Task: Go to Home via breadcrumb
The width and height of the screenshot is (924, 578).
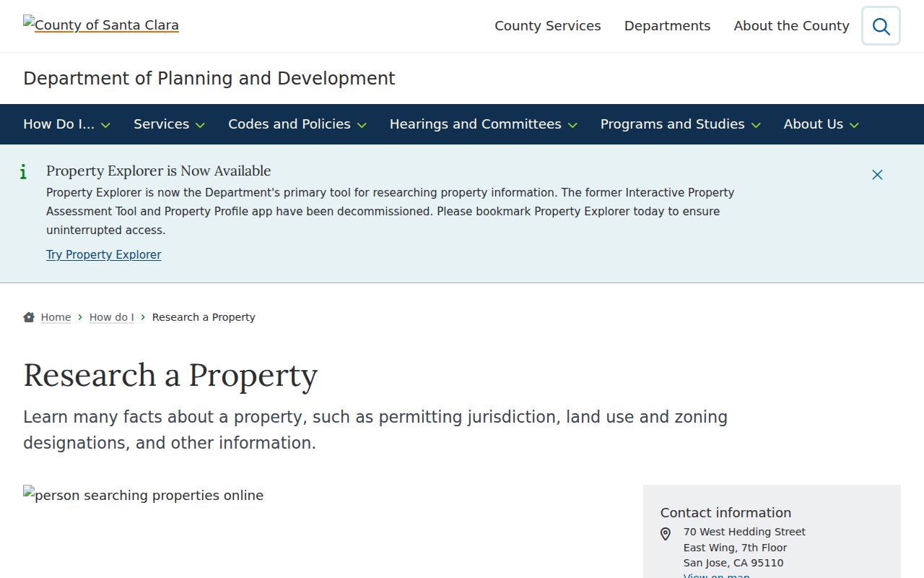Action: 56,317
